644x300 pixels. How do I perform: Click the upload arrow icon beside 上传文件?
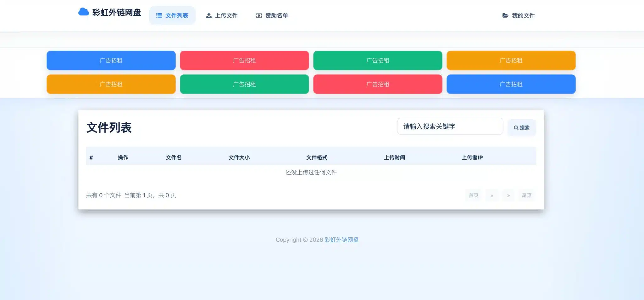pos(209,15)
